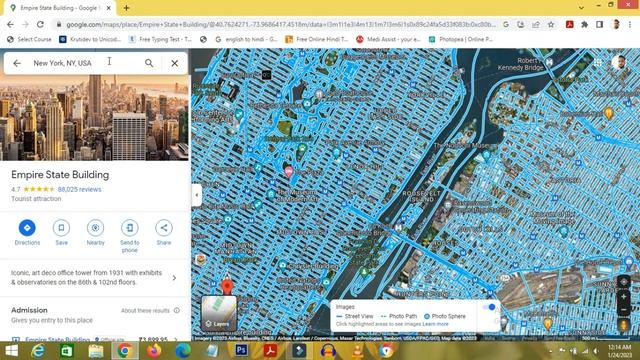
Task: Open the Medi Assist bookmark
Action: [x=388, y=39]
